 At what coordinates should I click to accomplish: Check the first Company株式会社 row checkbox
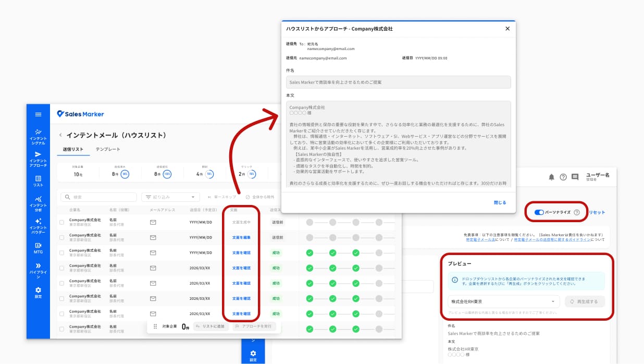[61, 222]
